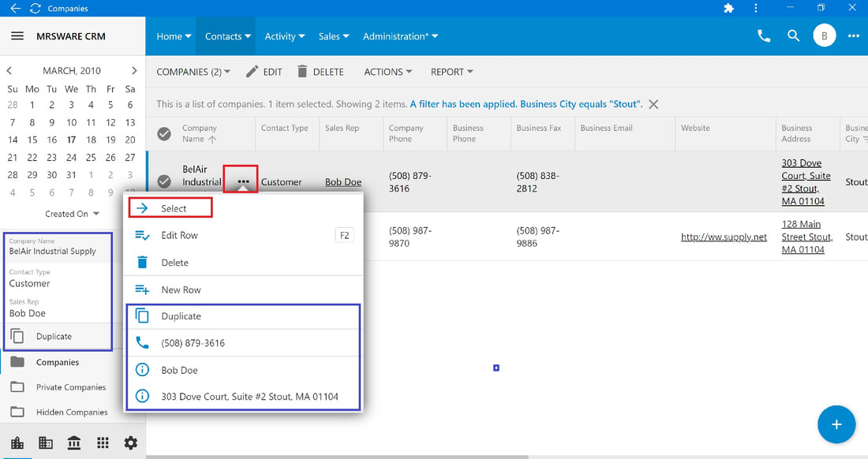This screenshot has height=459, width=868.
Task: Click the Contact Type column header
Action: click(285, 128)
